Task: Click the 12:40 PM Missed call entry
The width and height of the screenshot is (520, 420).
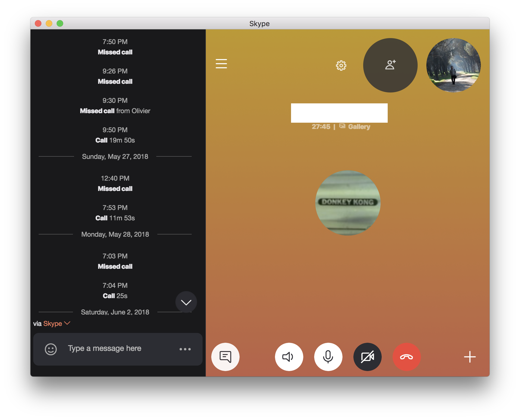Action: (115, 183)
